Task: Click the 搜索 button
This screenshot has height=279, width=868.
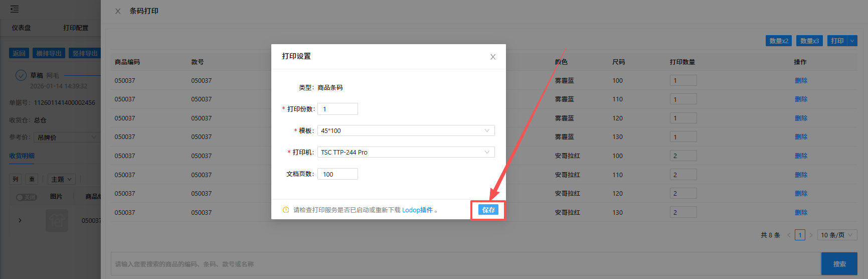Action: pyautogui.click(x=839, y=264)
